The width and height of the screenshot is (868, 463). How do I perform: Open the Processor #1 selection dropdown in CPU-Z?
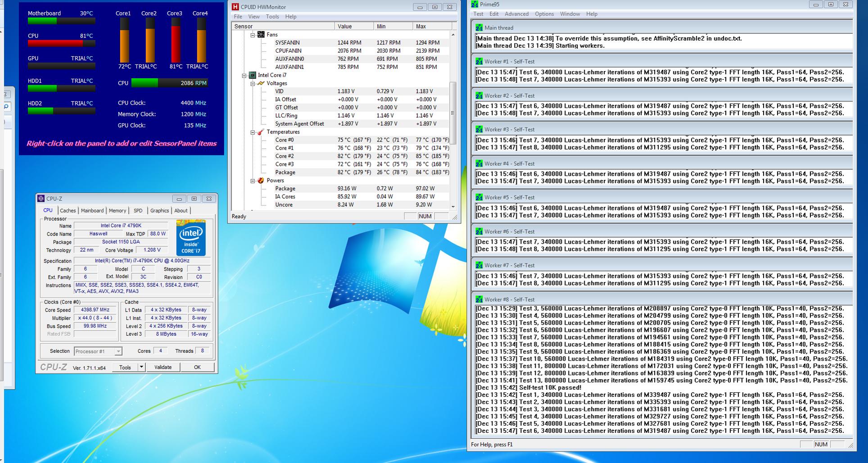(x=118, y=351)
